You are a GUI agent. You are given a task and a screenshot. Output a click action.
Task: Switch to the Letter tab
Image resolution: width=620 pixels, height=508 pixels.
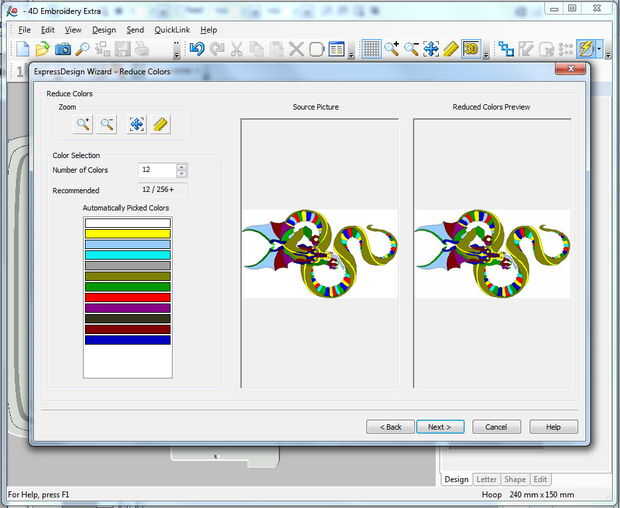486,480
